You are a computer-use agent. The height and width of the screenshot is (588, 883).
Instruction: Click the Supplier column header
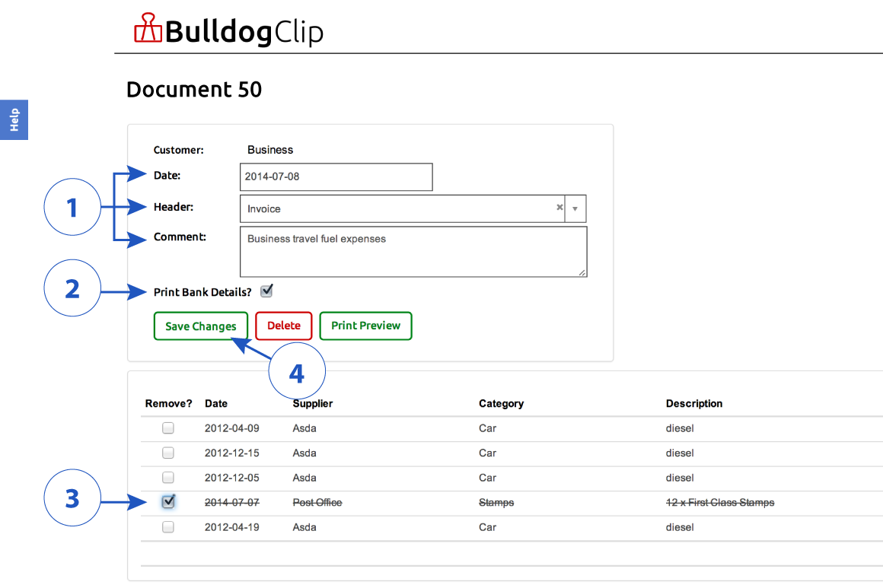pos(313,403)
